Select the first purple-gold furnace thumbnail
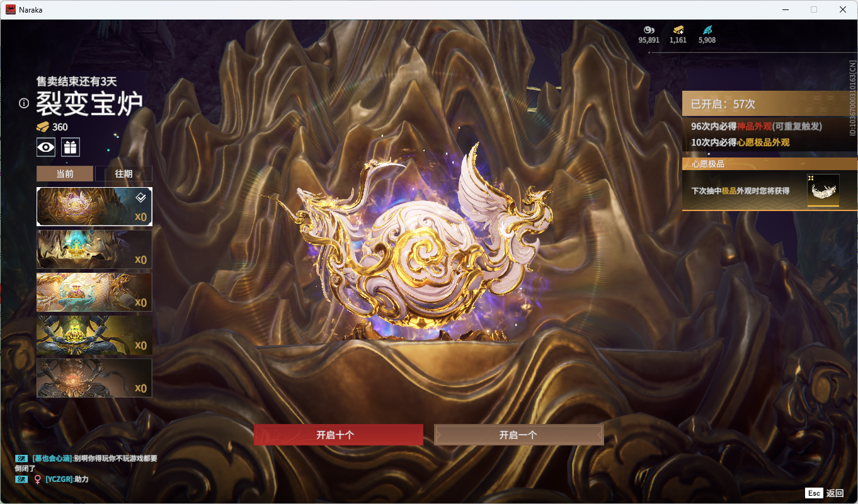The height and width of the screenshot is (504, 858). pyautogui.click(x=94, y=207)
